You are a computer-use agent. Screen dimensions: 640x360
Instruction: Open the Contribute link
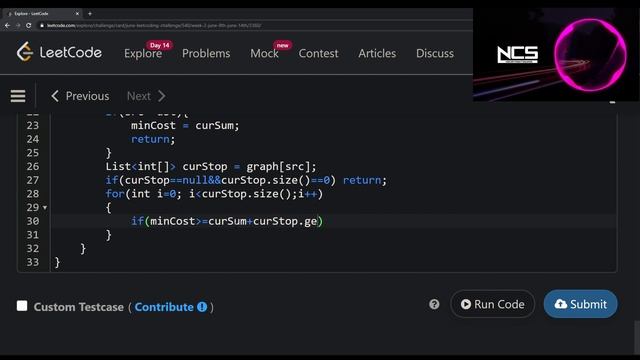point(164,307)
